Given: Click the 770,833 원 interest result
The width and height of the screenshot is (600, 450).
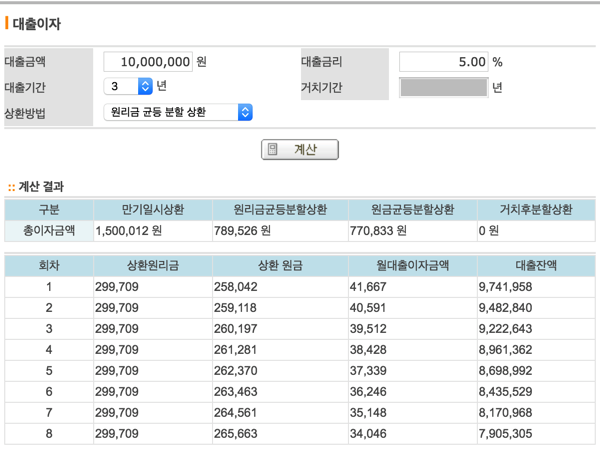Looking at the screenshot, I should (x=373, y=231).
